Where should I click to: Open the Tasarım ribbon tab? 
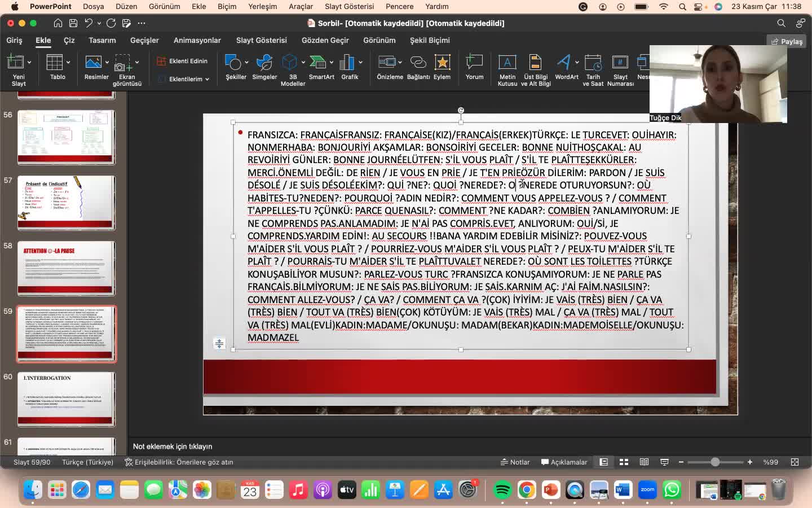tap(102, 41)
